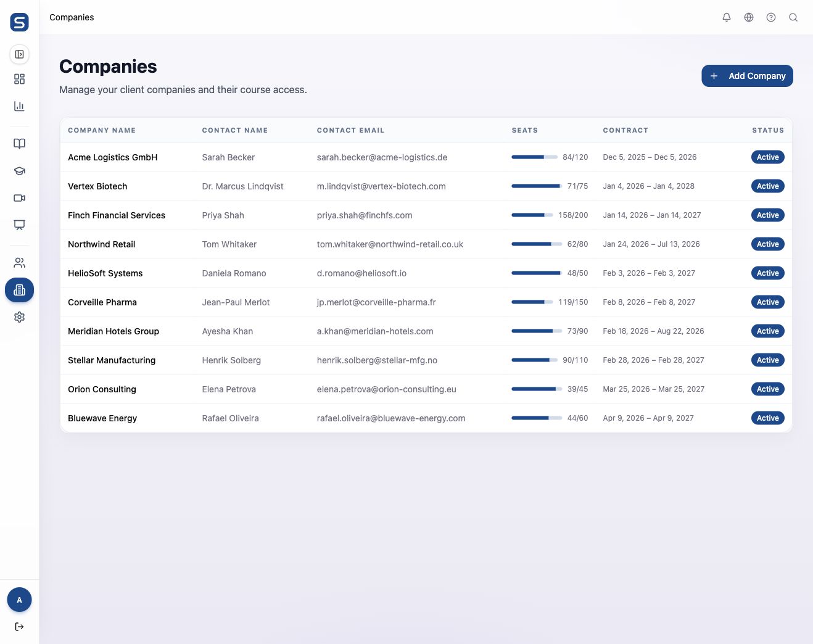Click the Status column header
This screenshot has height=644, width=813.
click(x=768, y=130)
